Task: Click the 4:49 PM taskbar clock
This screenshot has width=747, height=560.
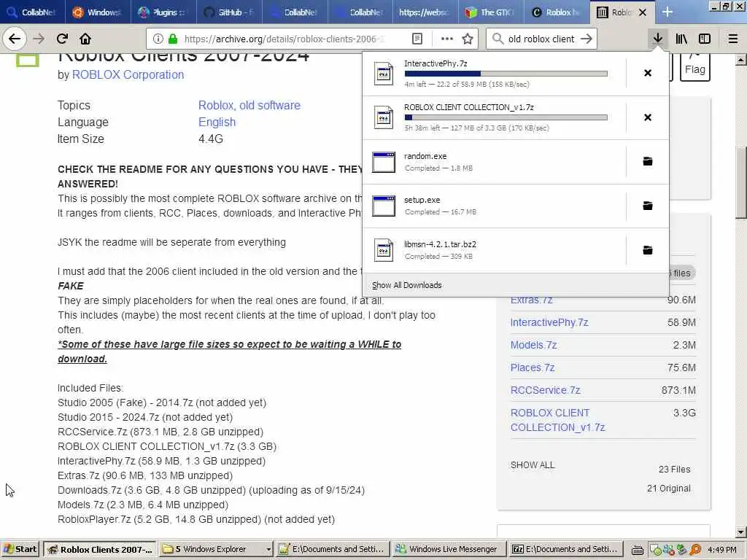Action: point(722,550)
